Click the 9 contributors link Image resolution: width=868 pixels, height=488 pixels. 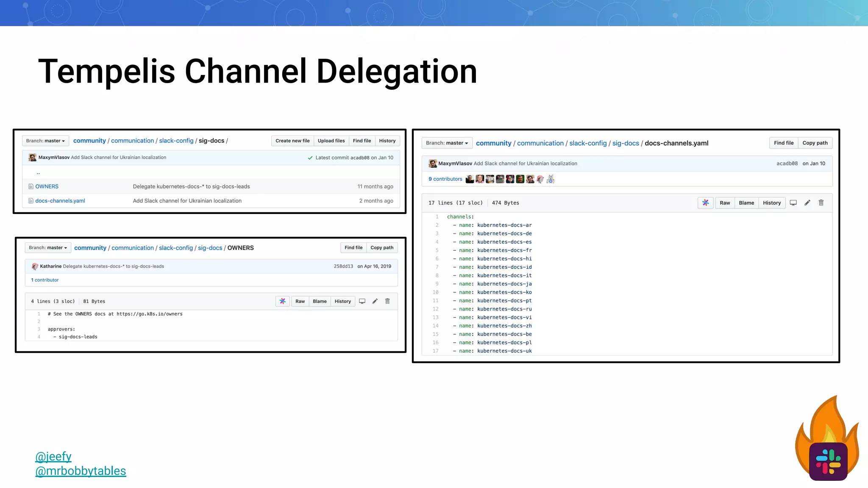click(x=445, y=179)
